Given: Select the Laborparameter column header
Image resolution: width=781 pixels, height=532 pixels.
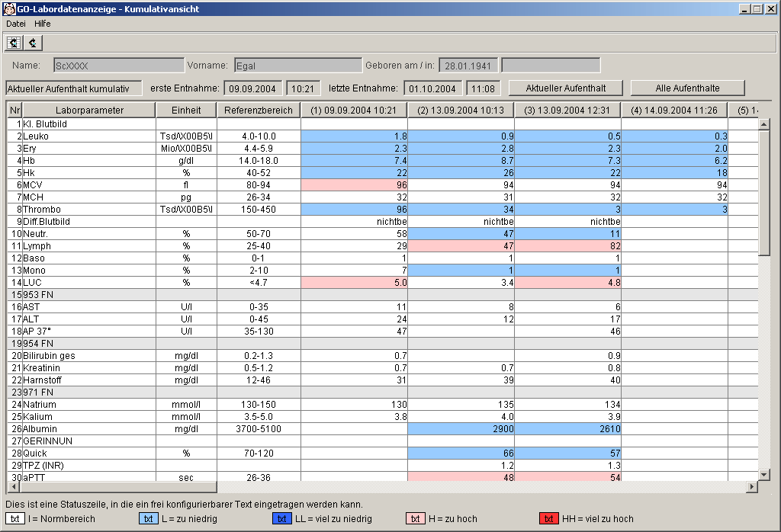Looking at the screenshot, I should click(89, 110).
